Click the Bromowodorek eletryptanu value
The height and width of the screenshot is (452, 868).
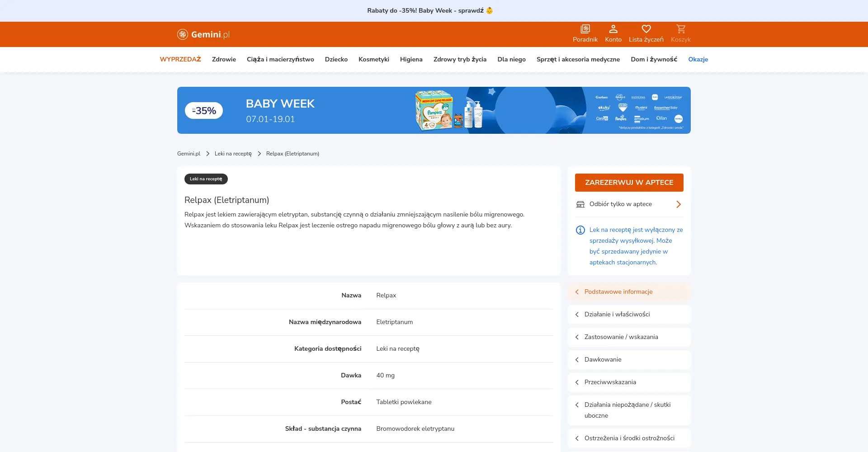pos(415,429)
